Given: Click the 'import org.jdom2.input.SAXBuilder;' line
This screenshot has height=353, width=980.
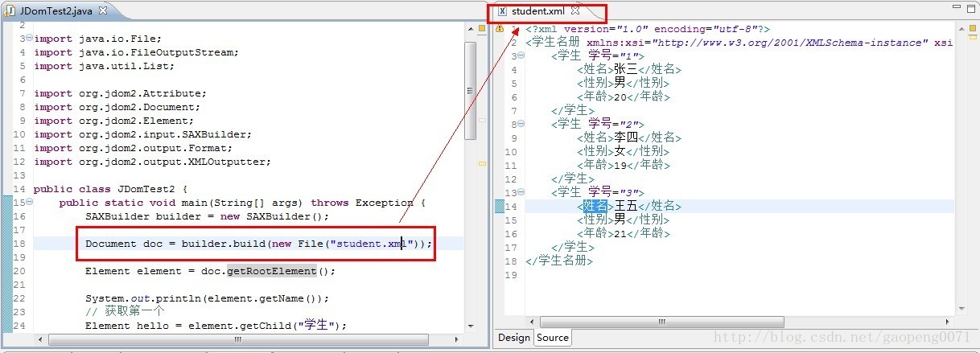Looking at the screenshot, I should [142, 134].
